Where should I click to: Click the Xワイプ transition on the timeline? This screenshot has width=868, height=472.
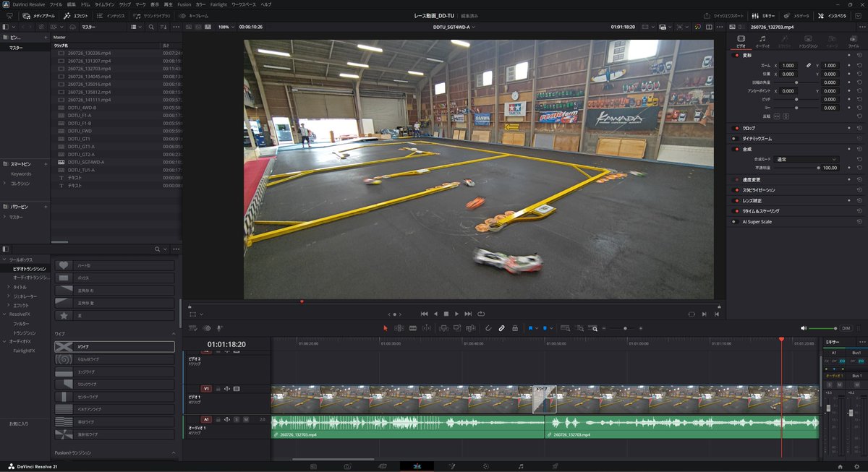click(543, 399)
